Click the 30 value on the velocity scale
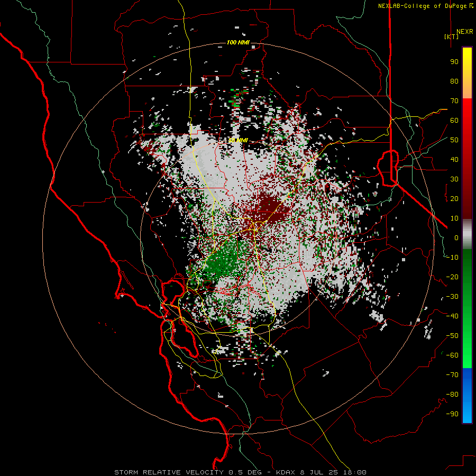The height and width of the screenshot is (476, 476). click(x=454, y=179)
